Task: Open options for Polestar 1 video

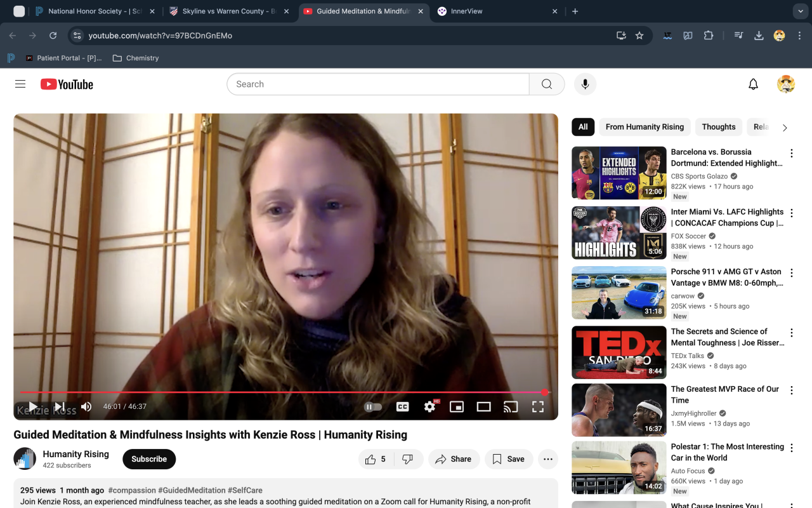Action: coord(791,448)
